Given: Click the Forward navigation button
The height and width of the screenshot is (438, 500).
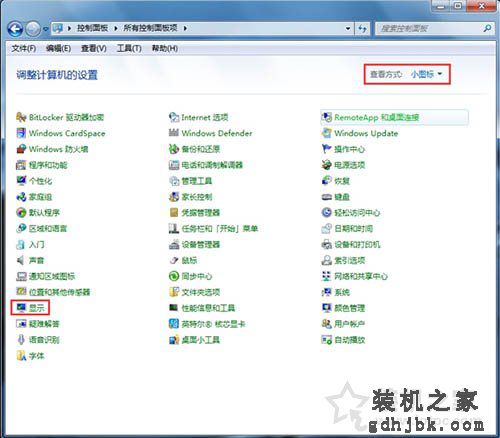Looking at the screenshot, I should pyautogui.click(x=33, y=29).
